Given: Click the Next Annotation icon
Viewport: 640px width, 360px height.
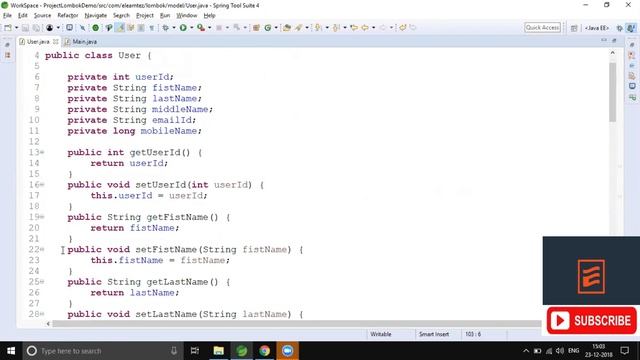Looking at the screenshot, I should tap(318, 28).
